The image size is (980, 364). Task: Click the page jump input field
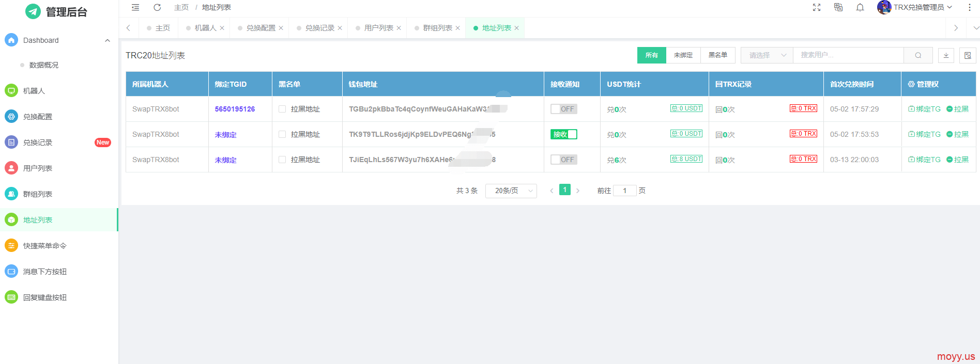click(624, 191)
